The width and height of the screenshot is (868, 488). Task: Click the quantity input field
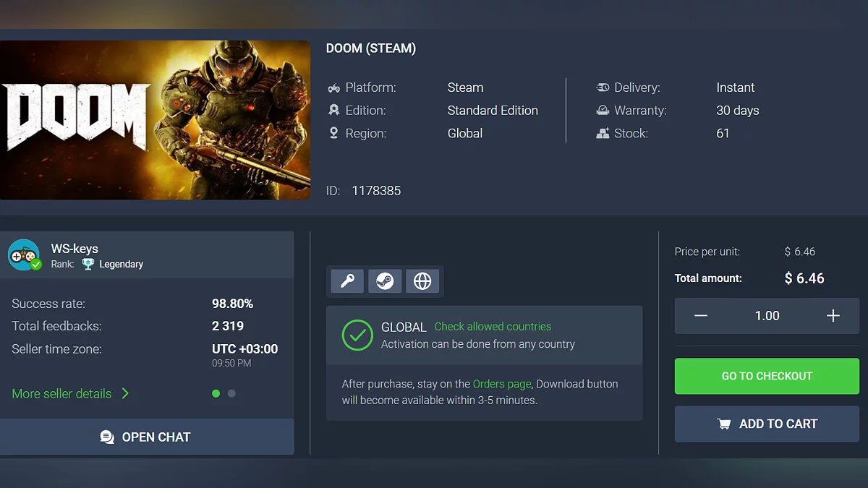(767, 316)
